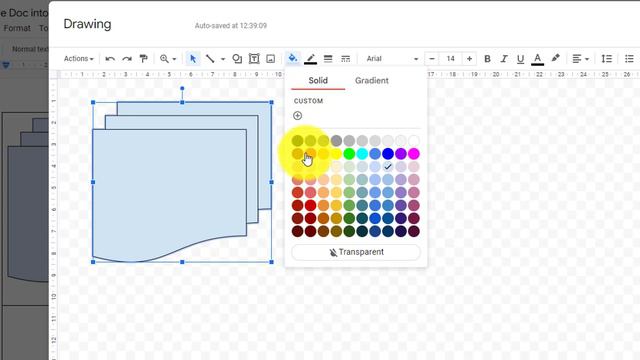Image resolution: width=640 pixels, height=360 pixels.
Task: Click the rotation handle above shape
Action: (x=182, y=88)
